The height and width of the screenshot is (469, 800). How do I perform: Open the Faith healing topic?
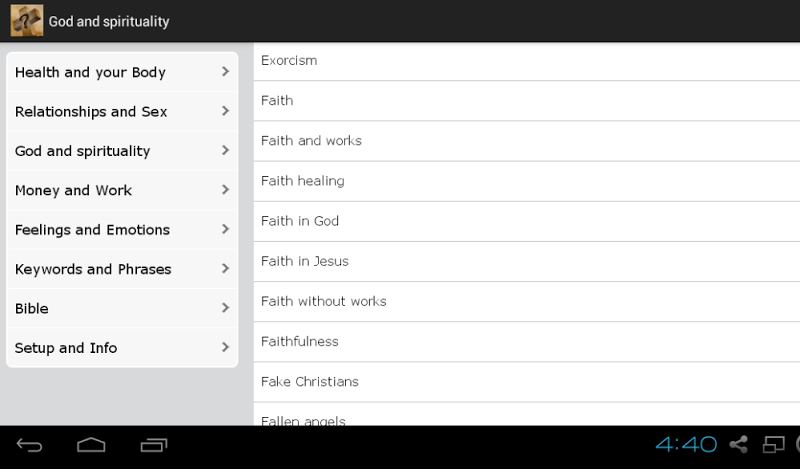pos(527,181)
